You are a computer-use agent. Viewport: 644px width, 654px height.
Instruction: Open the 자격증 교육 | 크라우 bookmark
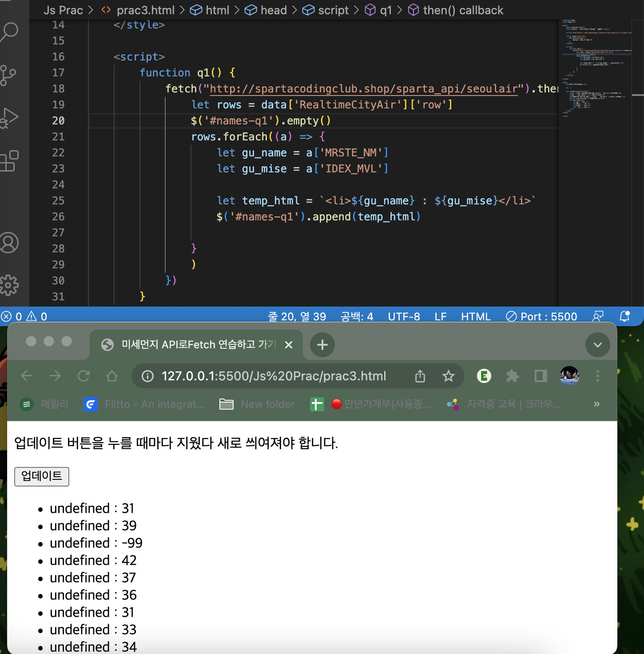coord(504,404)
